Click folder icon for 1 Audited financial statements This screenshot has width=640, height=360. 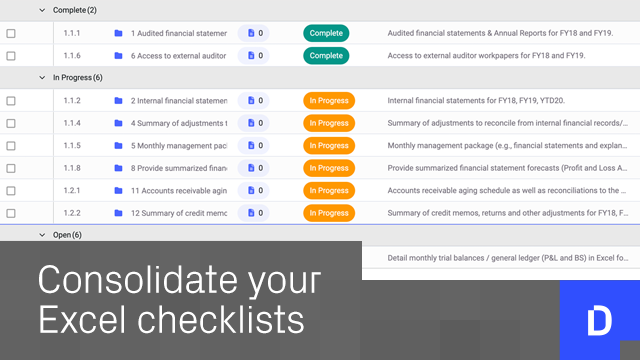[118, 33]
